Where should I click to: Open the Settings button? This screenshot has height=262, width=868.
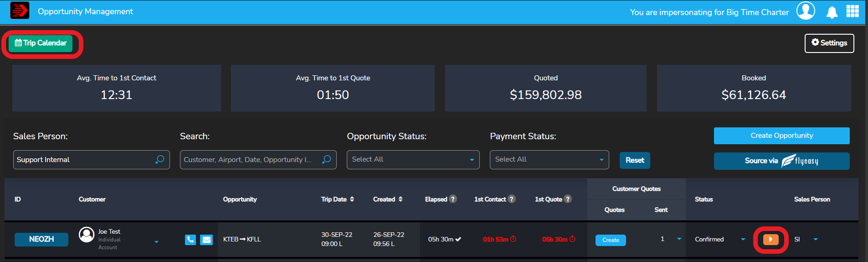[x=829, y=43]
